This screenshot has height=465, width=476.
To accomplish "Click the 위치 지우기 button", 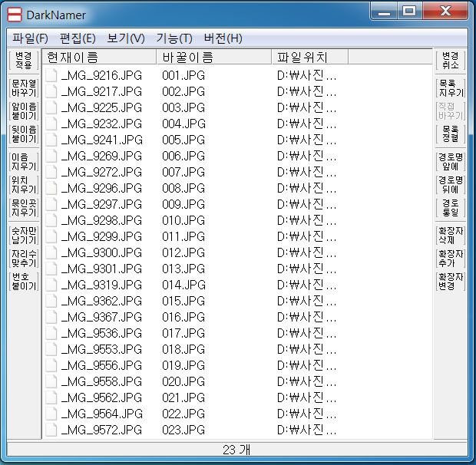I will click(24, 185).
